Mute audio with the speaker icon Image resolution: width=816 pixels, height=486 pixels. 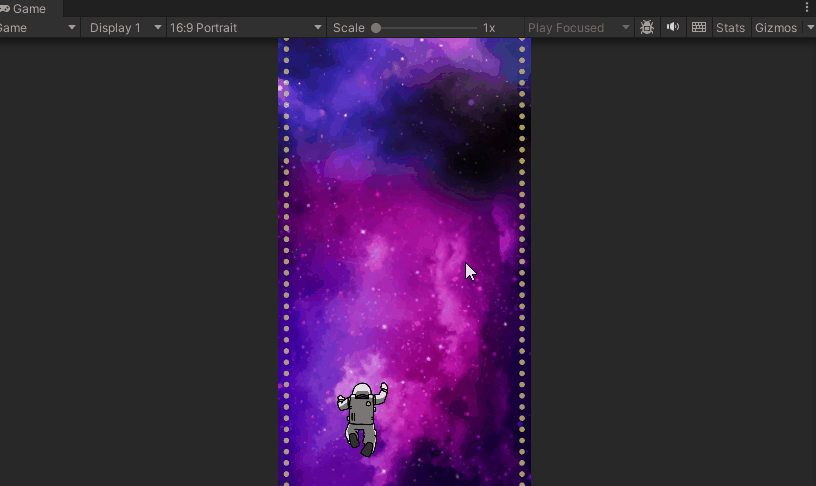(673, 27)
